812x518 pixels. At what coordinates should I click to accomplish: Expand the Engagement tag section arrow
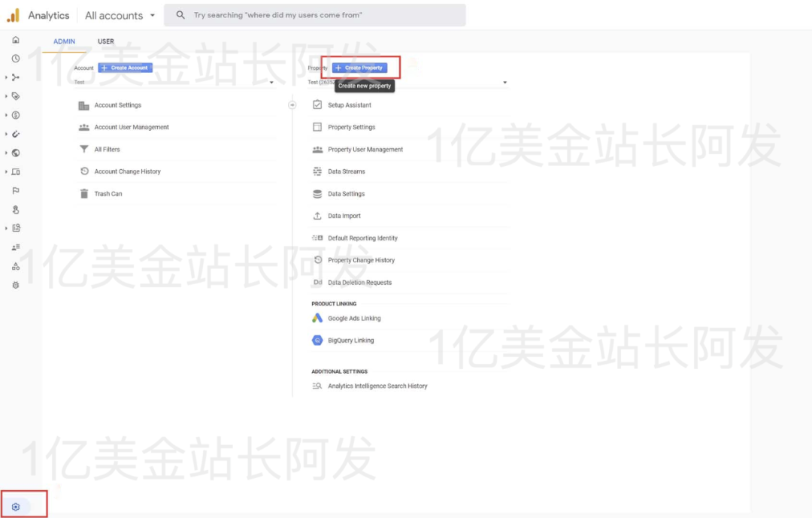(6, 96)
